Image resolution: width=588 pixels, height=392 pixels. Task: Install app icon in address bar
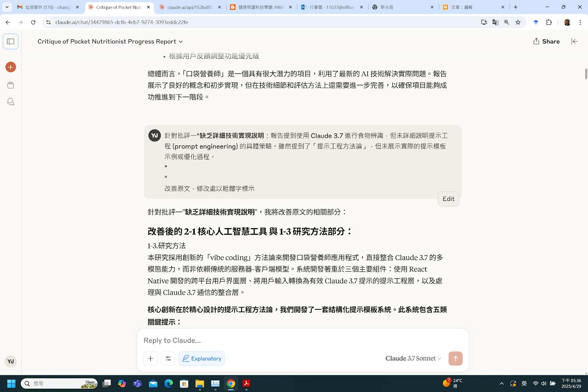coord(484,22)
